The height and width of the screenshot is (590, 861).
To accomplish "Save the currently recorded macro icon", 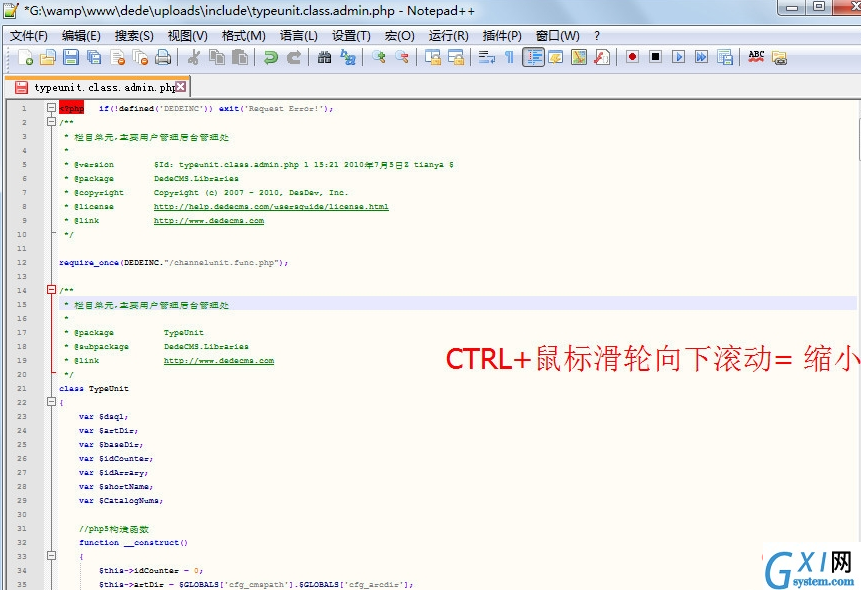I will [x=725, y=57].
